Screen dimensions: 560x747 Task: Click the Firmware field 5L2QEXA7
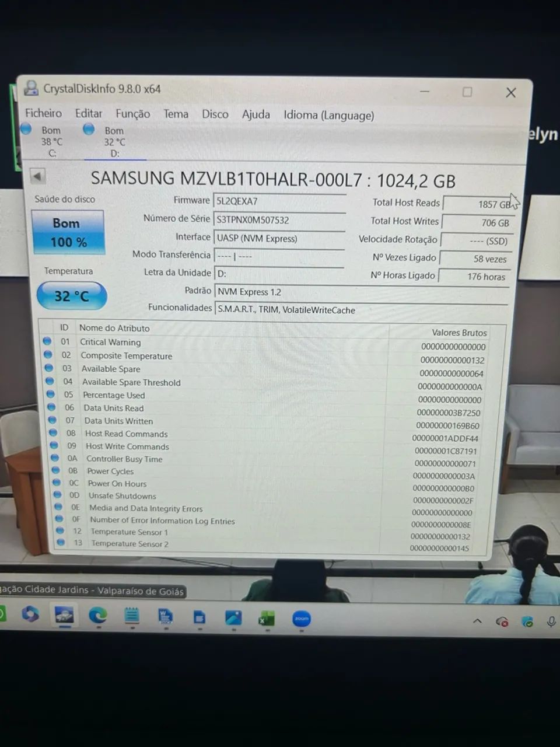point(279,201)
